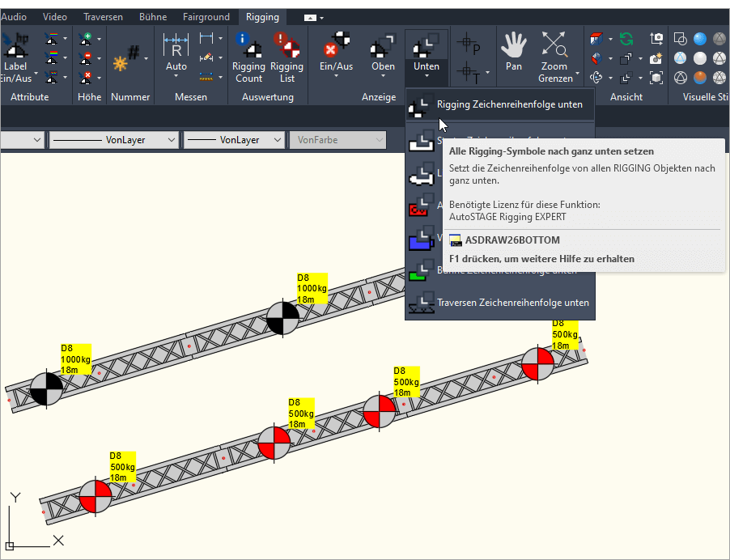
Task: Click the crosshair P point icon
Action: [x=469, y=45]
